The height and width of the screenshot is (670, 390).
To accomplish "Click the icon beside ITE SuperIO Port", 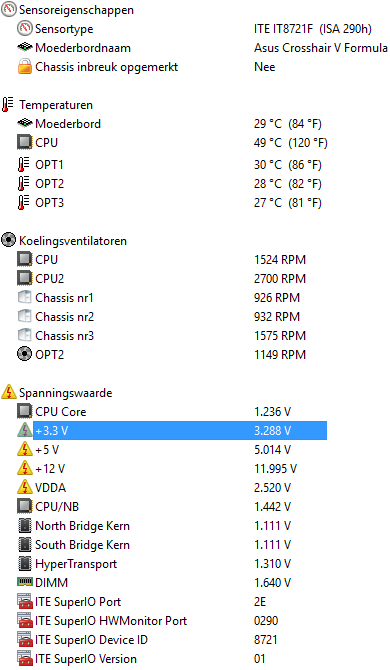I will click(25, 602).
